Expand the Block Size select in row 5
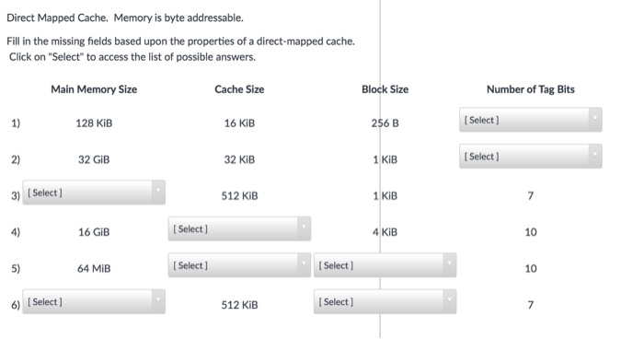644x339 pixels. (385, 265)
